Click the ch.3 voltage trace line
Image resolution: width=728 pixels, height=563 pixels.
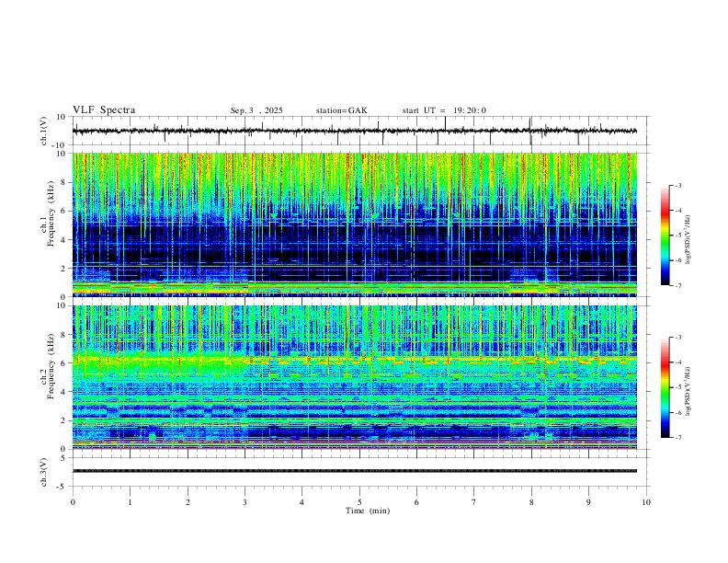point(354,471)
